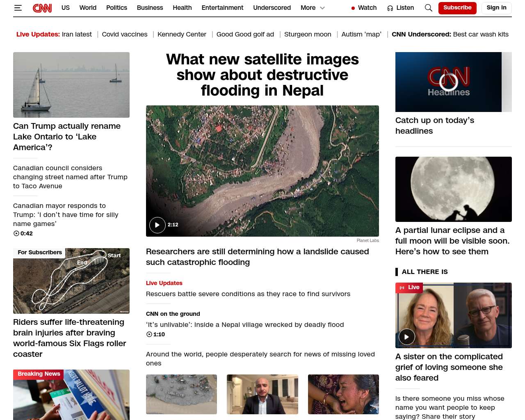Viewport: 525px width, 420px height.
Task: Click the For Subscribers label
Action: [x=40, y=253]
